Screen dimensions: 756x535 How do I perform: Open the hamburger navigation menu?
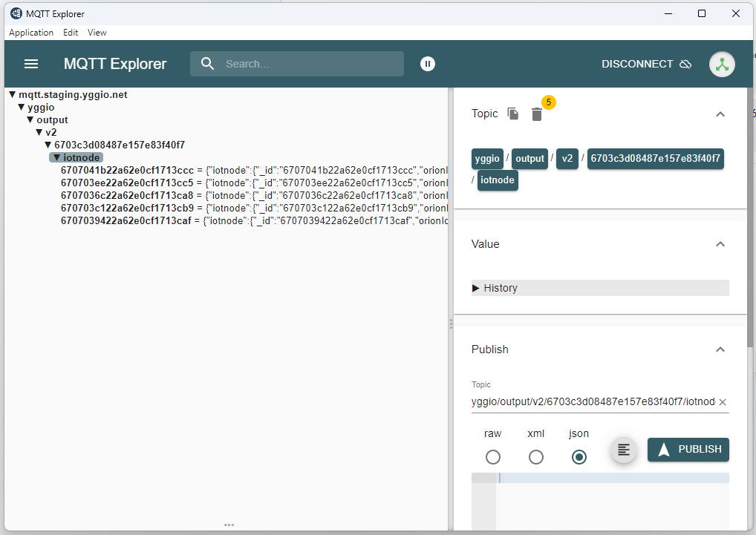click(30, 64)
